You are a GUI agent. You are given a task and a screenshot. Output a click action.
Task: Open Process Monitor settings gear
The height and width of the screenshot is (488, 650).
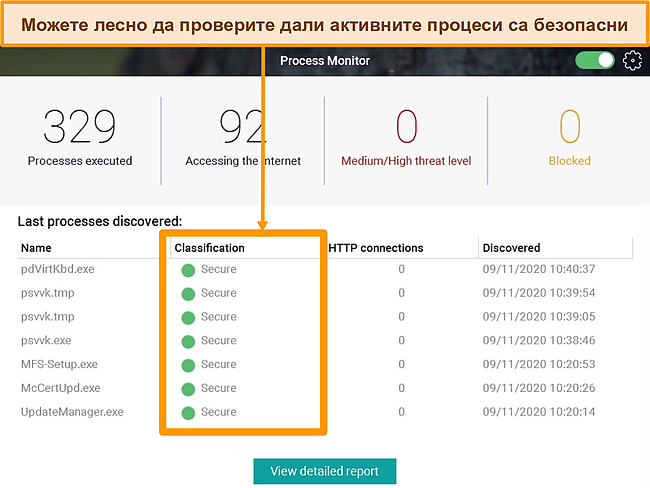[632, 61]
